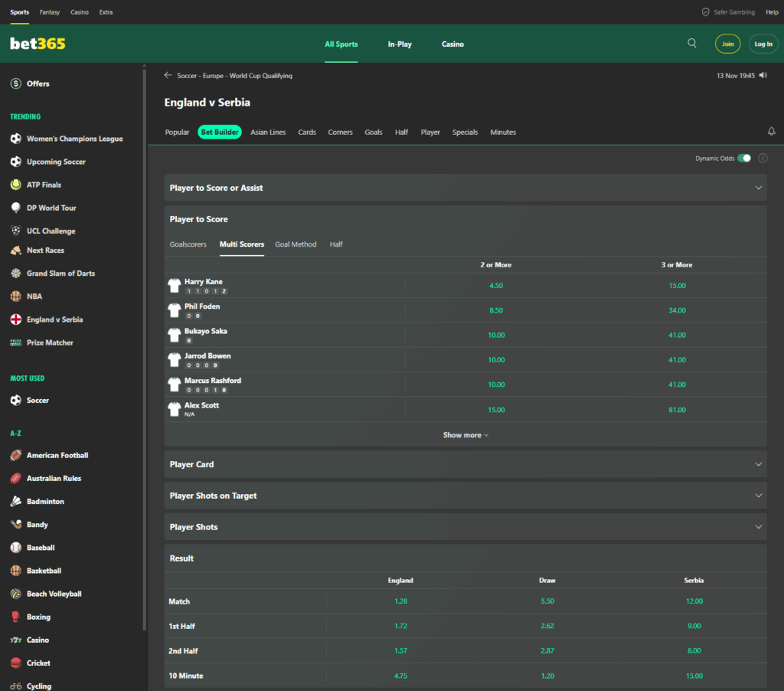Switch to the Corners tab
784x691 pixels.
point(340,132)
